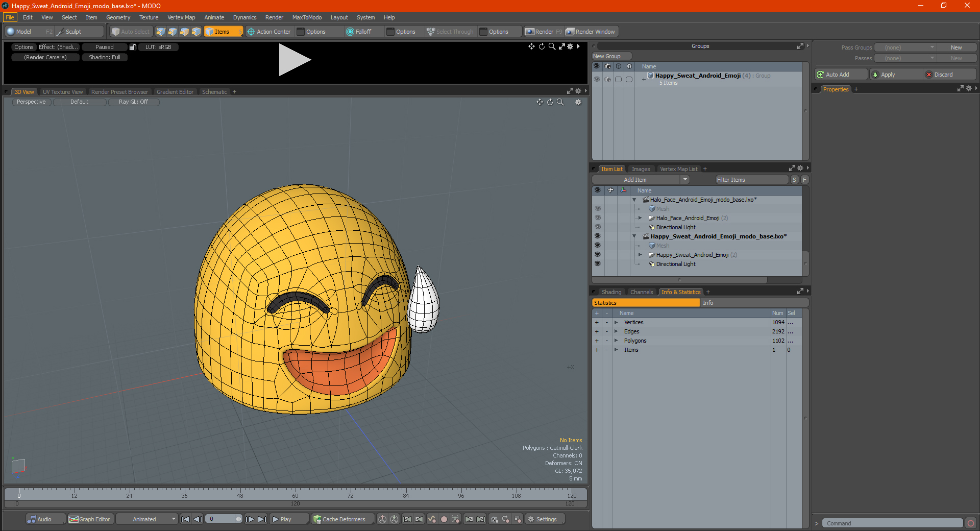
Task: Click the Perspective view type button
Action: point(31,102)
